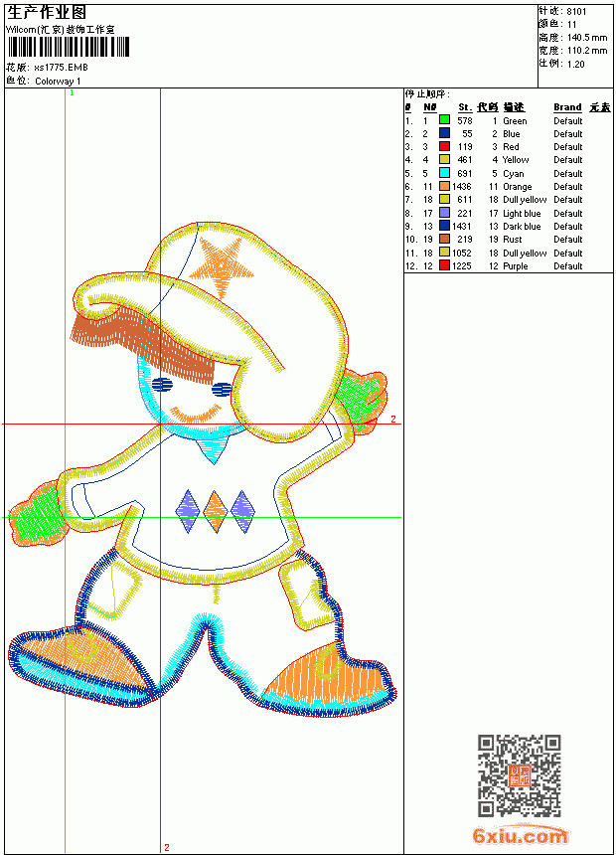Click the 'Default' brand in the Green row
Viewport: 616px width, 855px height.
pos(568,121)
